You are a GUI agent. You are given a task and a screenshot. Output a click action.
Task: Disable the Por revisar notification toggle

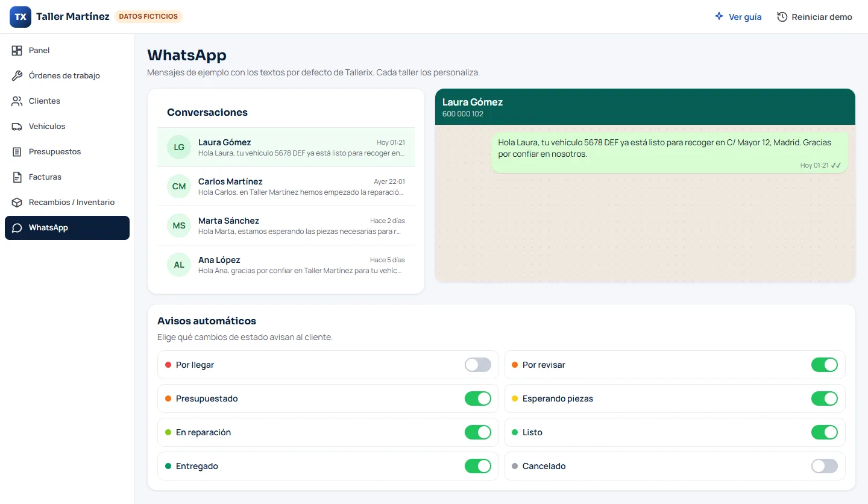[x=825, y=365]
